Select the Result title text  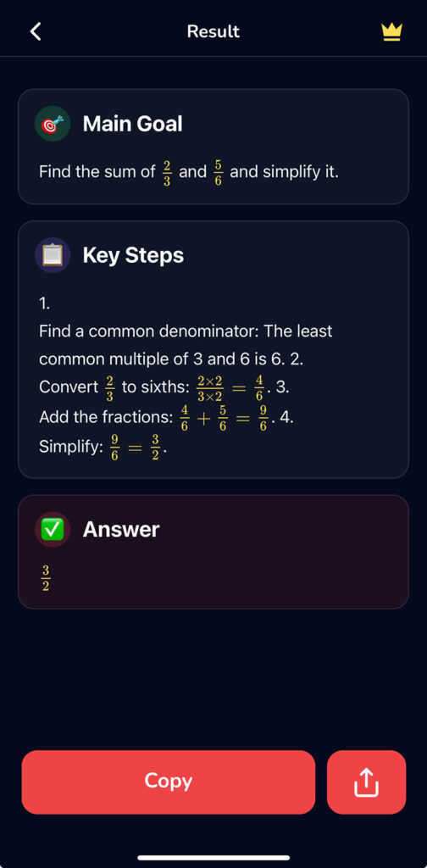213,31
